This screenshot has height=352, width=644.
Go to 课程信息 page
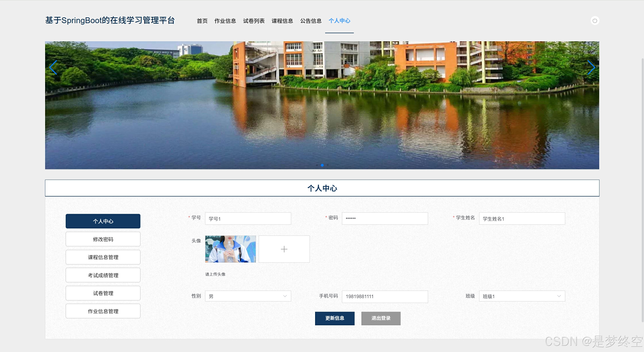tap(282, 21)
